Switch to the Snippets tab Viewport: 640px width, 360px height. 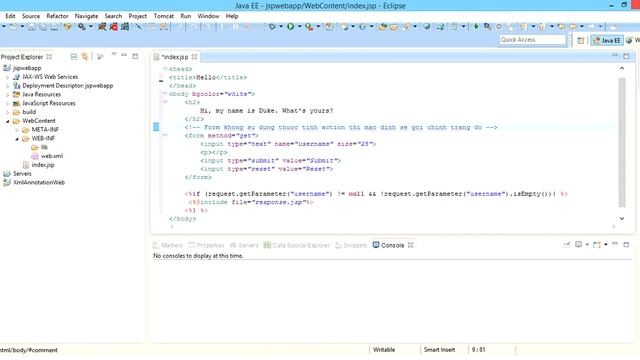(x=351, y=245)
